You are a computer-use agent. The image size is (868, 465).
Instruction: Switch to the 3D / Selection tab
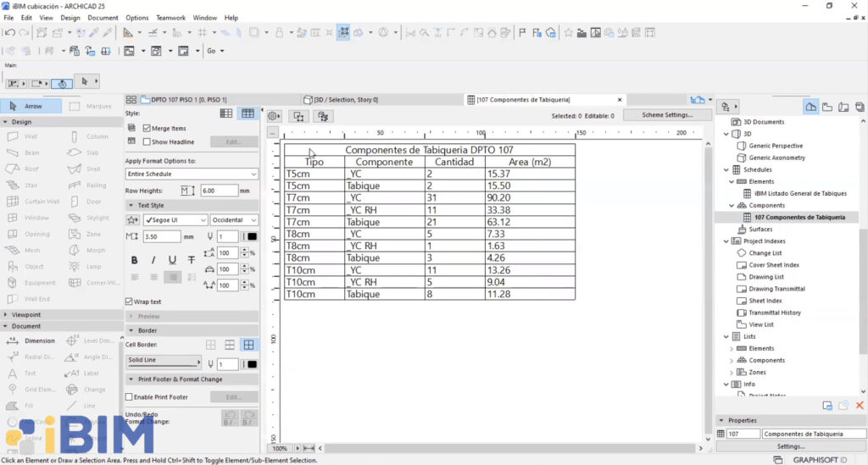click(346, 100)
